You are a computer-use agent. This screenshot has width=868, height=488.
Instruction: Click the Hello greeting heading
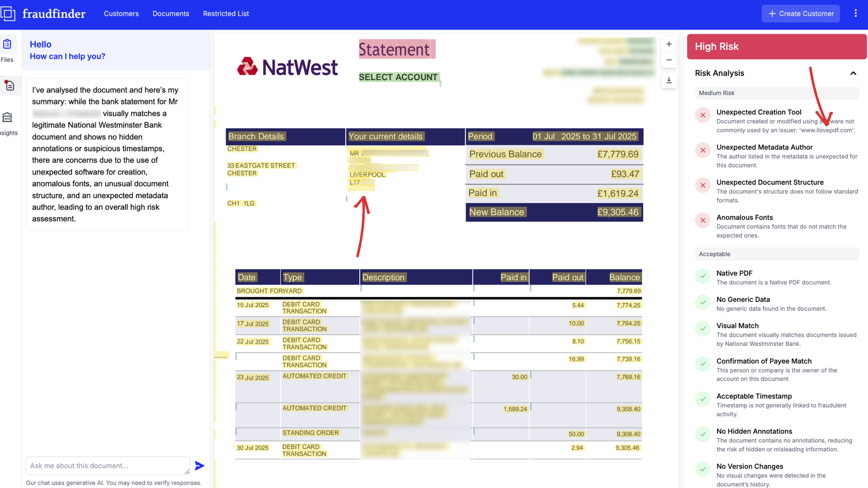coord(41,44)
